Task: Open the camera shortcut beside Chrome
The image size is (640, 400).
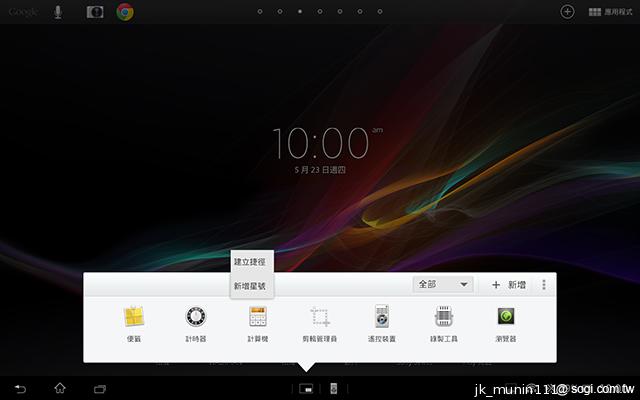Action: [95, 12]
